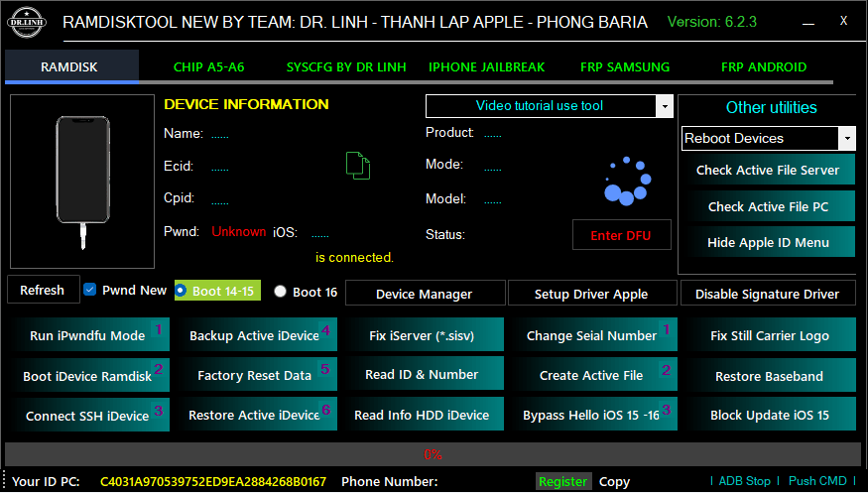Click the iPhone device image

tap(83, 182)
